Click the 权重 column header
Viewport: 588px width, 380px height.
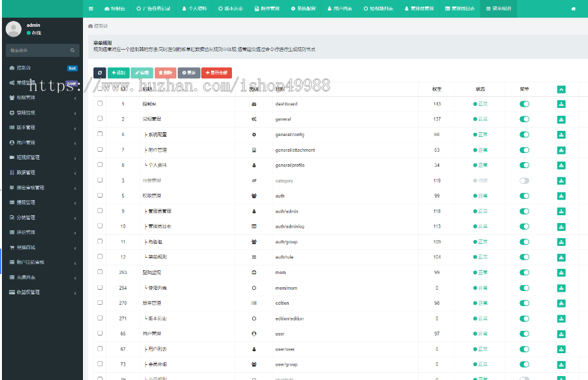tap(437, 90)
